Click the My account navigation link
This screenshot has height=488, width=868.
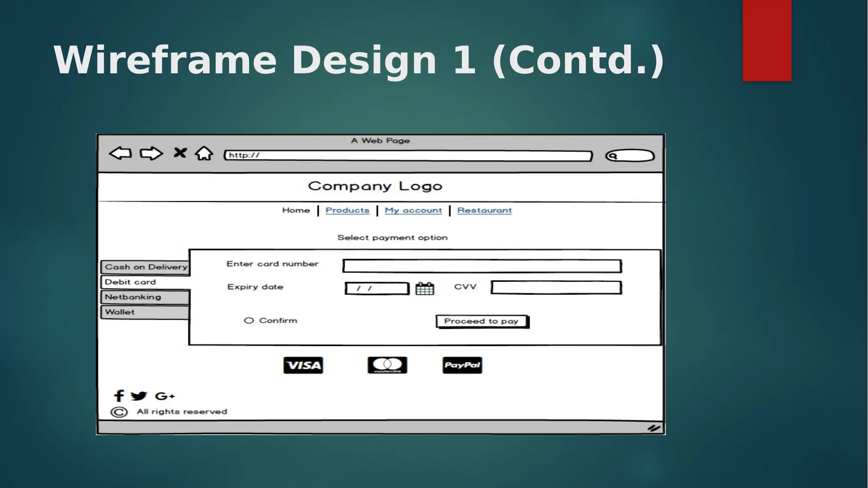pyautogui.click(x=413, y=210)
